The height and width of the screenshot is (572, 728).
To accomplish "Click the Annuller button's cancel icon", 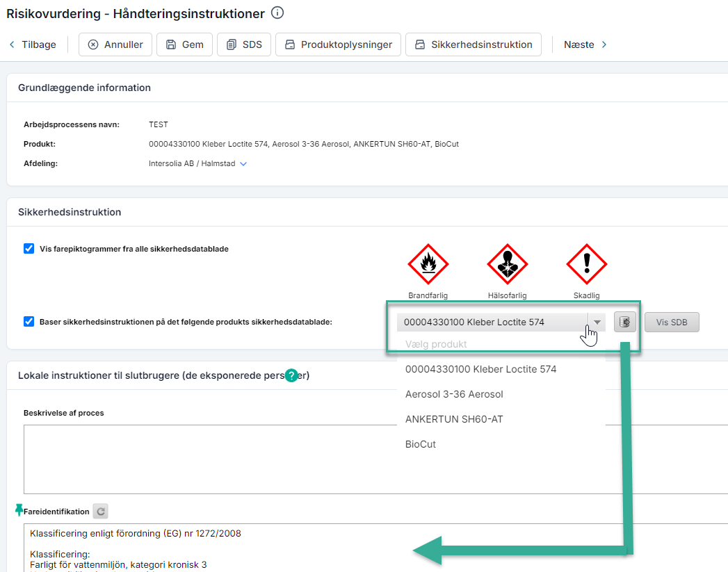I will [93, 44].
